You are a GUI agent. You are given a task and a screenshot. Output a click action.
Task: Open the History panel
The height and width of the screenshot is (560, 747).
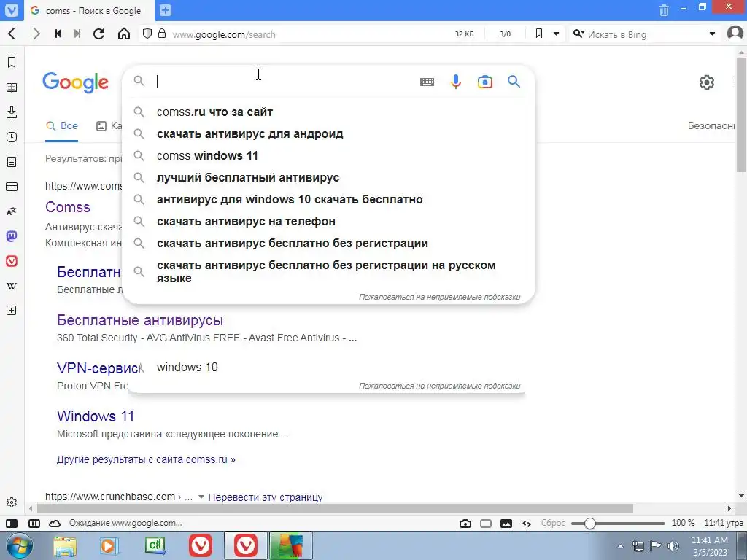click(x=12, y=137)
